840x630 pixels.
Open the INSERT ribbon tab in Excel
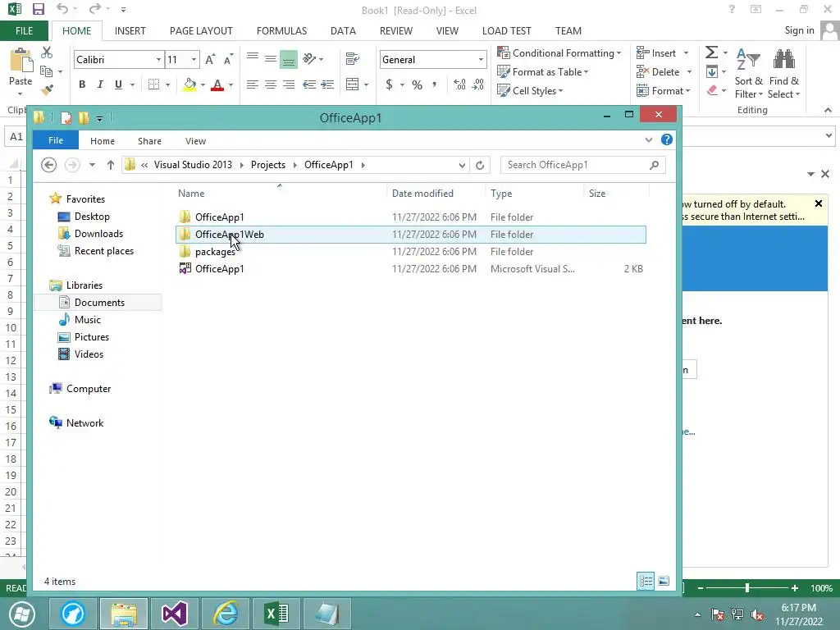[x=130, y=30]
